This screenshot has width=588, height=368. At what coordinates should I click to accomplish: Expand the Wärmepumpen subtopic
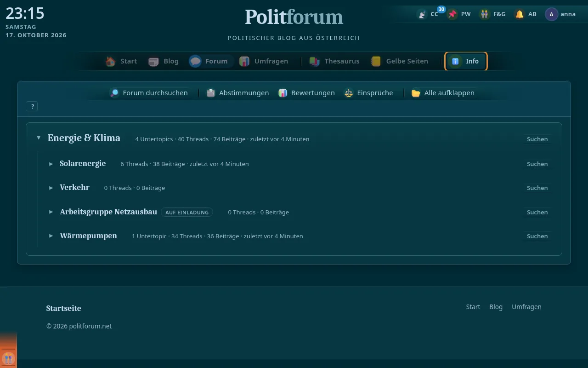tap(51, 236)
